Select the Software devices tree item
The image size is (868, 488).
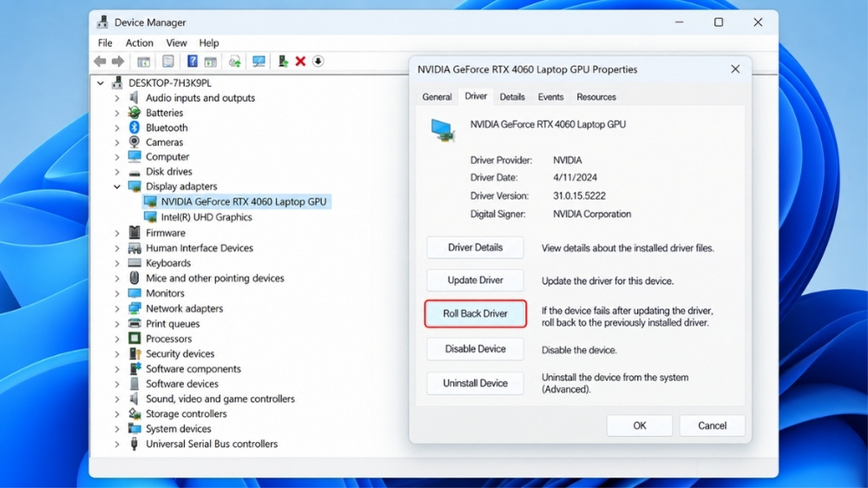pos(181,384)
